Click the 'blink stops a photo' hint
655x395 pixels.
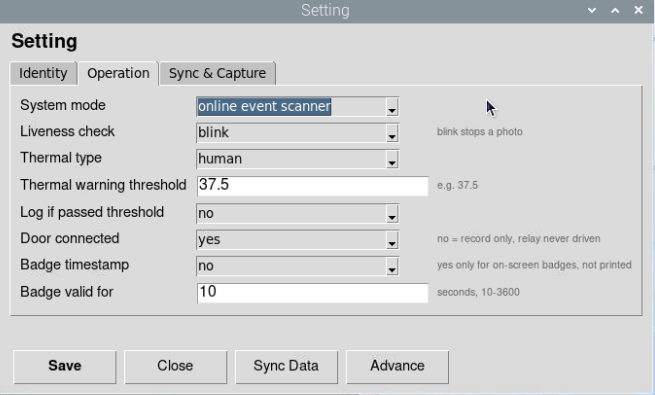[x=480, y=132]
